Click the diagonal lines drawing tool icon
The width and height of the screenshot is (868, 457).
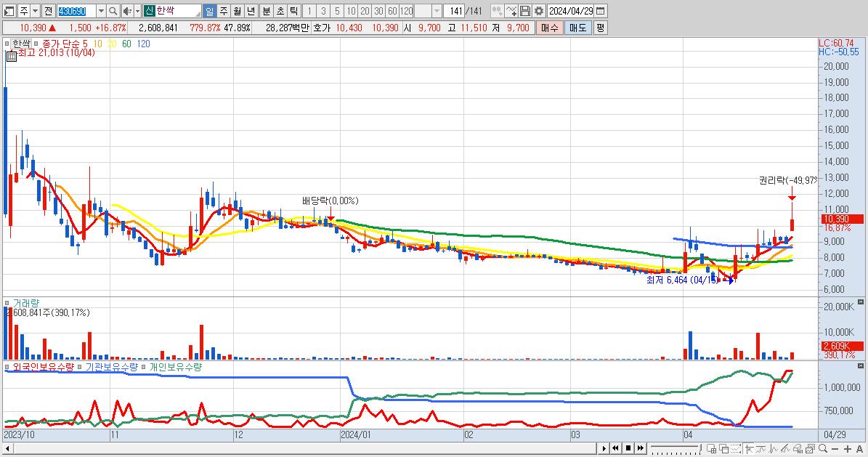785,448
